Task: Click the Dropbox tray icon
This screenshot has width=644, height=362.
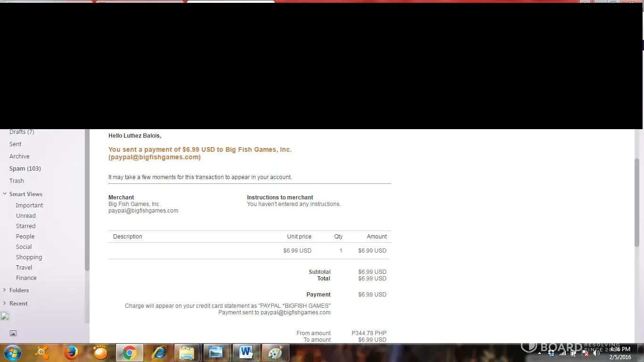Action: pos(551,353)
